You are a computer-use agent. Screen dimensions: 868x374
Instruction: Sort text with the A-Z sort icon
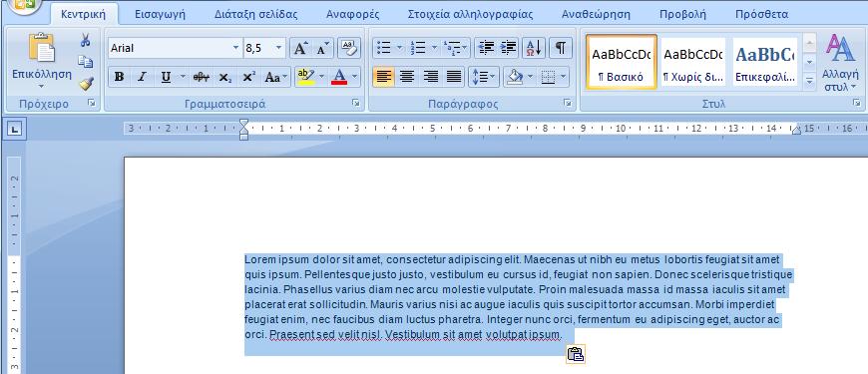534,49
